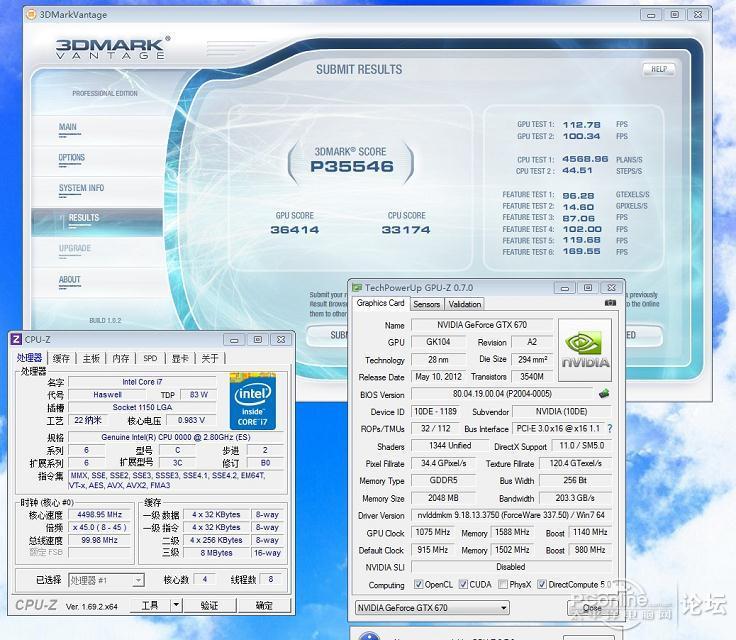Open ABOUT in 3DMark Vantage sidebar

pos(69,280)
